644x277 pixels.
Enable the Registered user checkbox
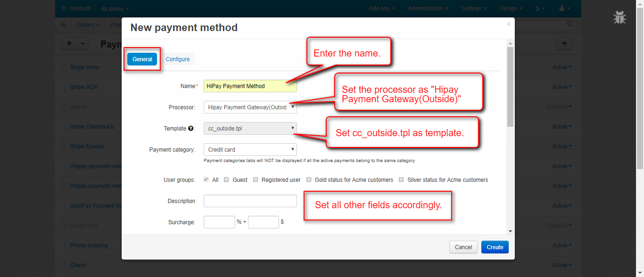(256, 179)
